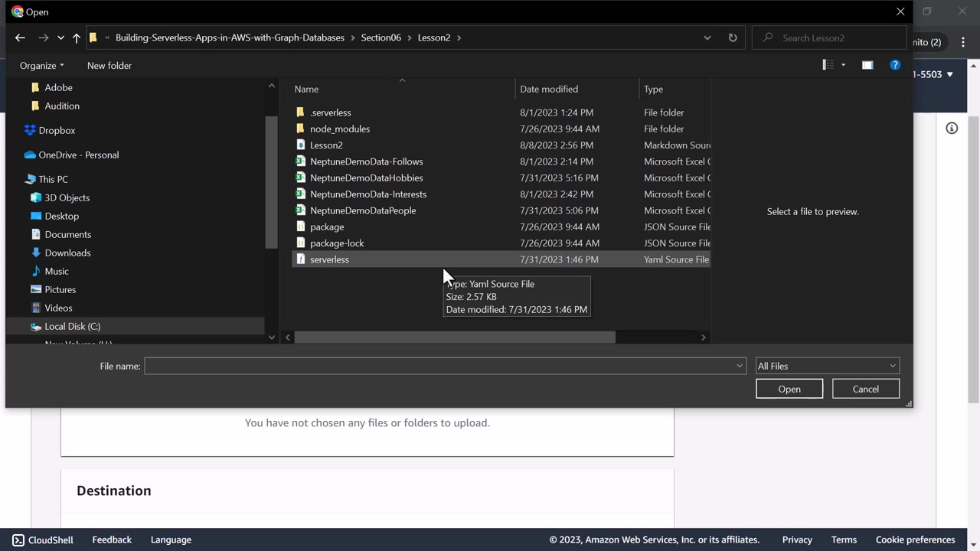Click Section06 in the address path
Image resolution: width=980 pixels, height=551 pixels.
381,37
